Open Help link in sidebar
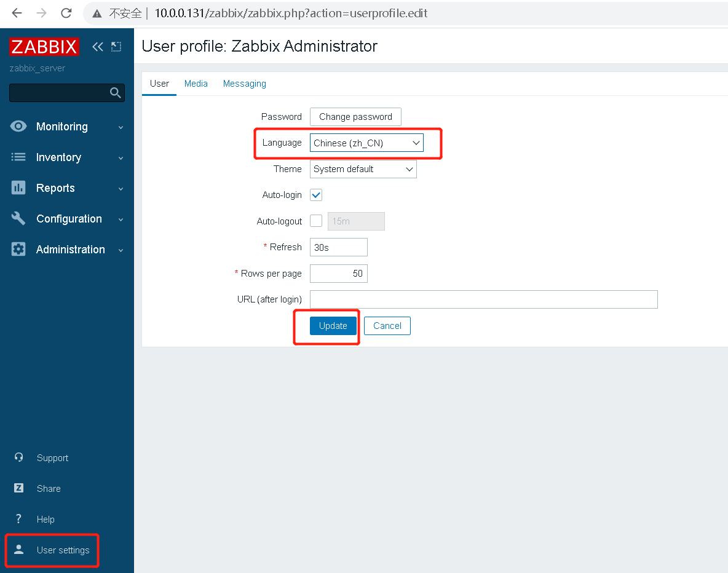Viewport: 728px width, 573px height. click(45, 519)
